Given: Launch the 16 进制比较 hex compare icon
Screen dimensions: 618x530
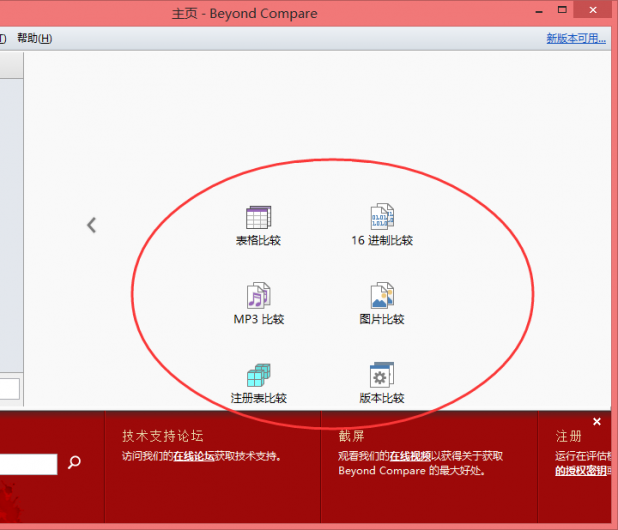Looking at the screenshot, I should coord(382,225).
